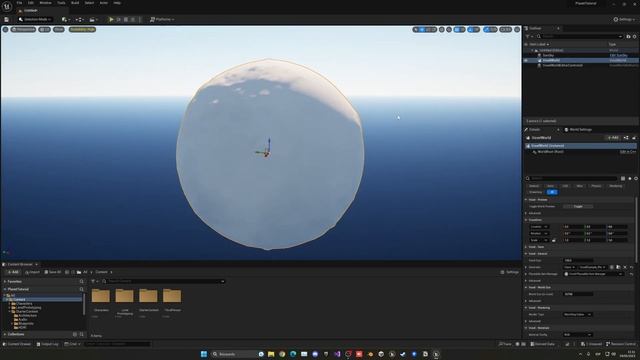Open the Cinematics toolbar dropdown
The width and height of the screenshot is (640, 360).
93,19
